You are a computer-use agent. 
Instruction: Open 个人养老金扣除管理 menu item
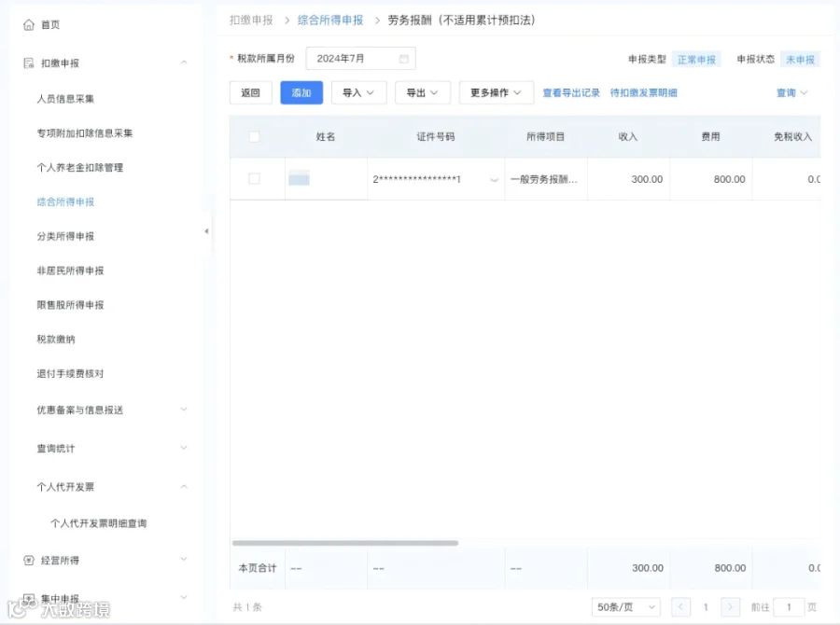pyautogui.click(x=80, y=168)
